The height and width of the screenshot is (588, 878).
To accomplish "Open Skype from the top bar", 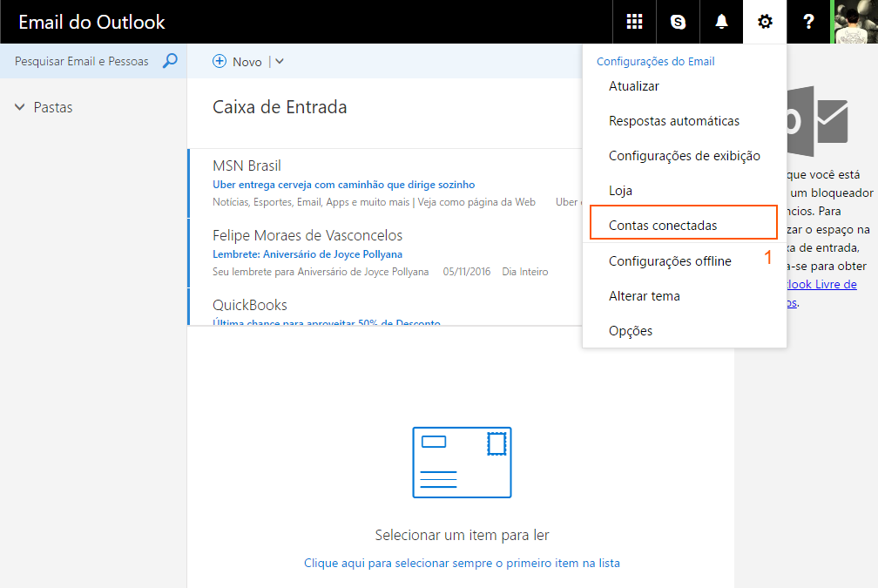I will coord(678,22).
